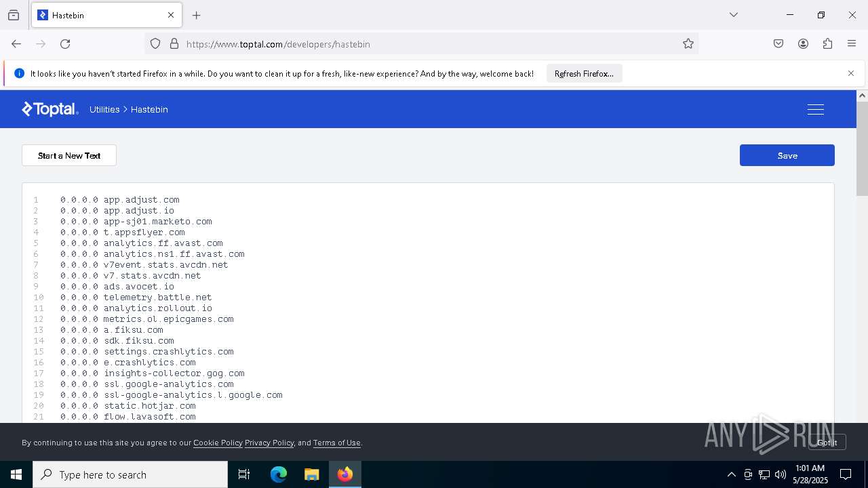Image resolution: width=868 pixels, height=488 pixels.
Task: Click line with metrics.ol.epicgames.com
Action: pos(147,319)
